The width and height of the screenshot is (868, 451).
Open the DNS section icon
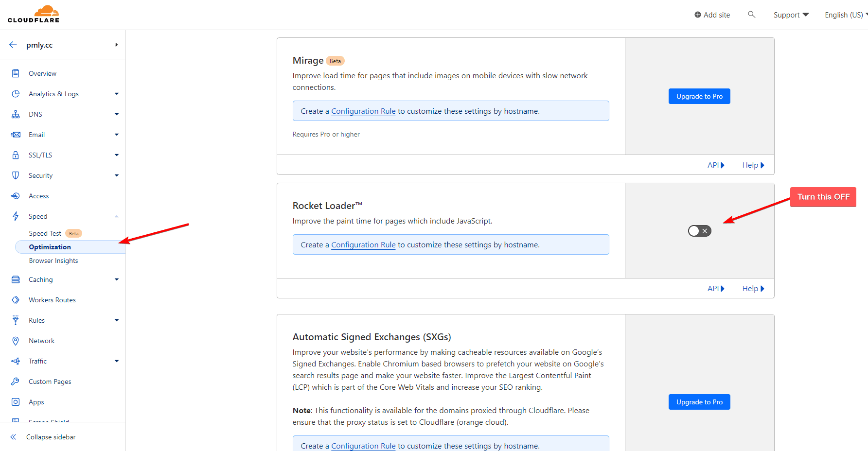tap(15, 114)
